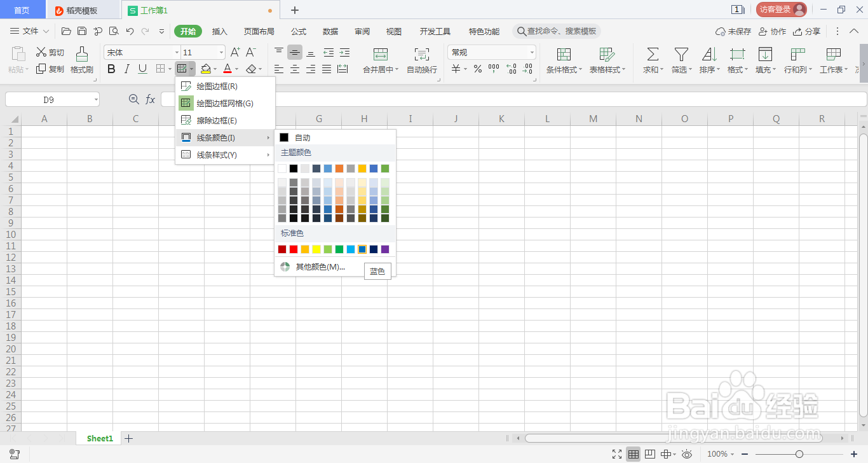
Task: Open the font name (宋体) dropdown
Action: (x=177, y=53)
